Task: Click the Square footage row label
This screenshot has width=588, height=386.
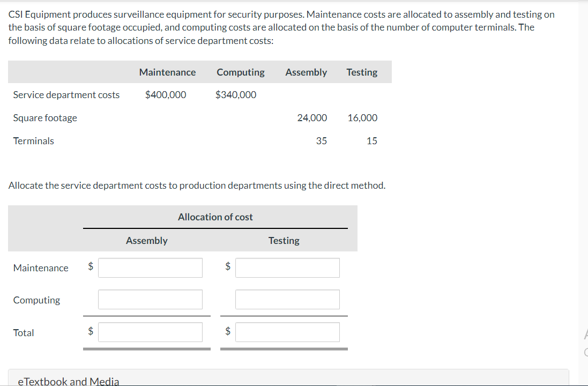Action: click(x=45, y=118)
